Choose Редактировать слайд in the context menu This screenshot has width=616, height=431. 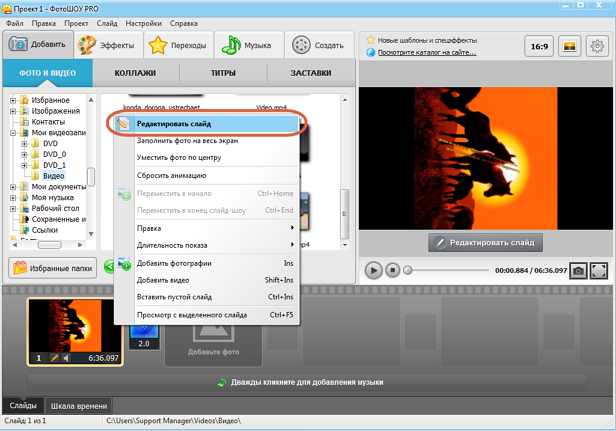click(x=206, y=124)
